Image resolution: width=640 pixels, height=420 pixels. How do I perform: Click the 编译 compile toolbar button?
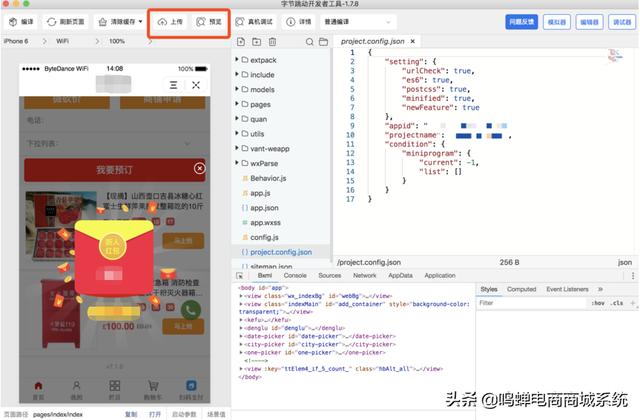click(21, 22)
